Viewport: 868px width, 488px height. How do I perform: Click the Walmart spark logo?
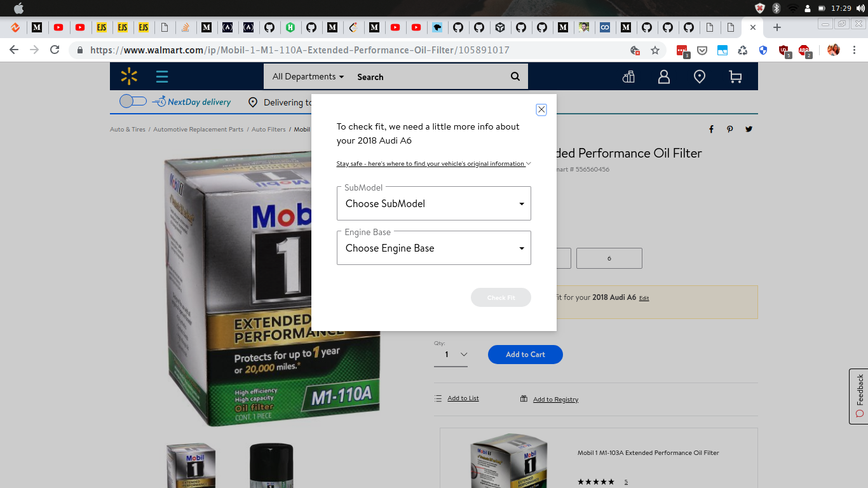(129, 77)
